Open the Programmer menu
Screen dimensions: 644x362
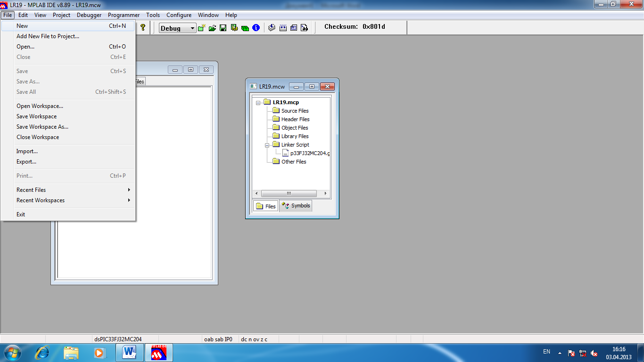pyautogui.click(x=124, y=15)
